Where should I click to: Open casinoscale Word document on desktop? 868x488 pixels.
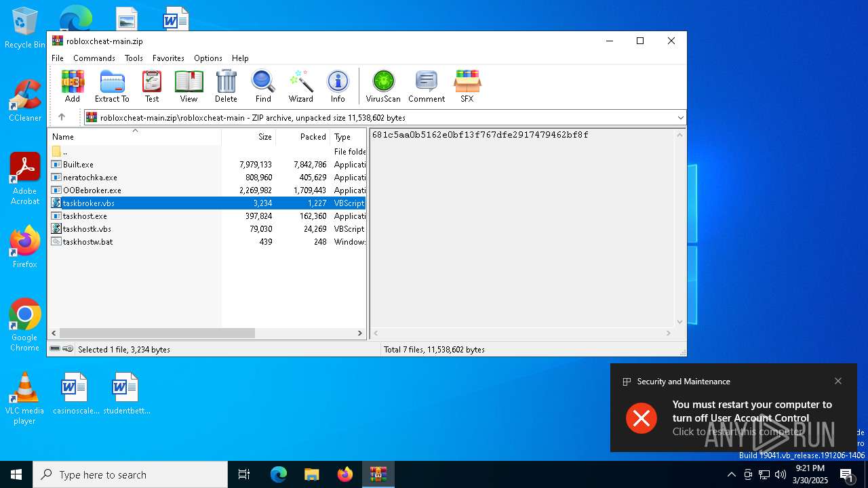pos(75,393)
